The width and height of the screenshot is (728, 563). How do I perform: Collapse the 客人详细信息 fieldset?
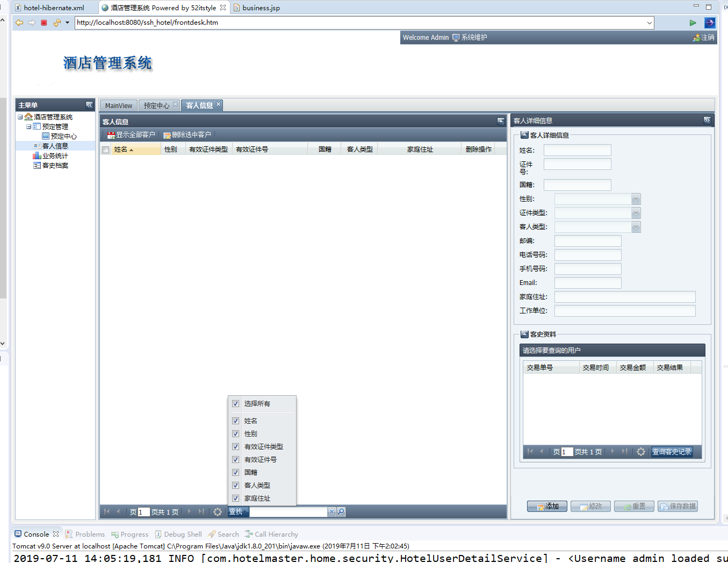pos(524,135)
